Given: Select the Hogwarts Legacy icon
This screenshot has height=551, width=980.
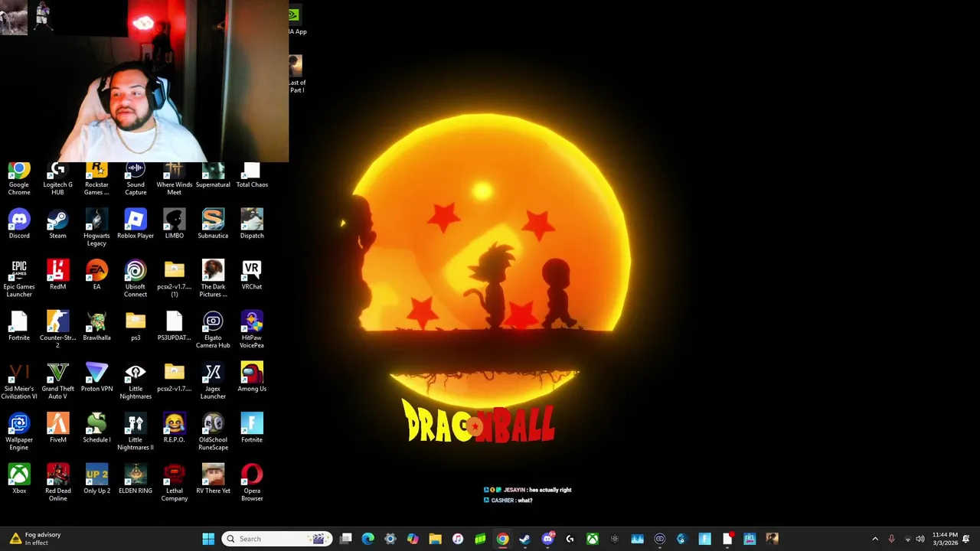Looking at the screenshot, I should (x=96, y=228).
